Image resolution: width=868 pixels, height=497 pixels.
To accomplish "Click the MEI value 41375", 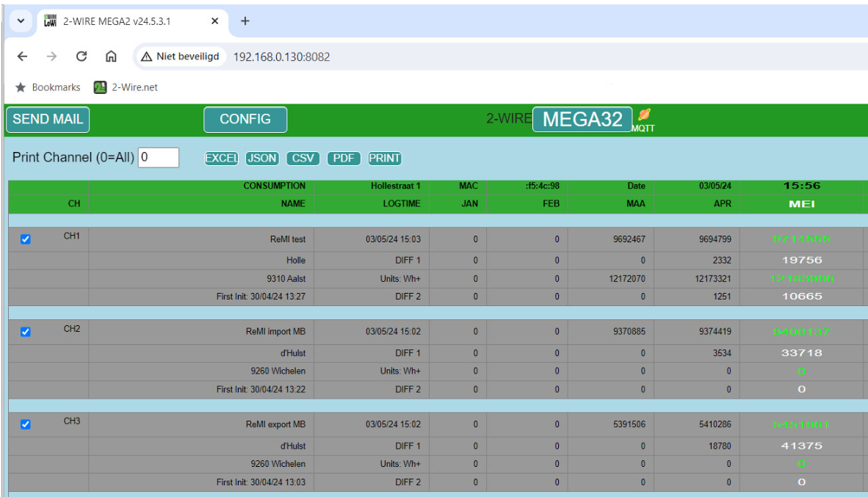I will (x=802, y=446).
